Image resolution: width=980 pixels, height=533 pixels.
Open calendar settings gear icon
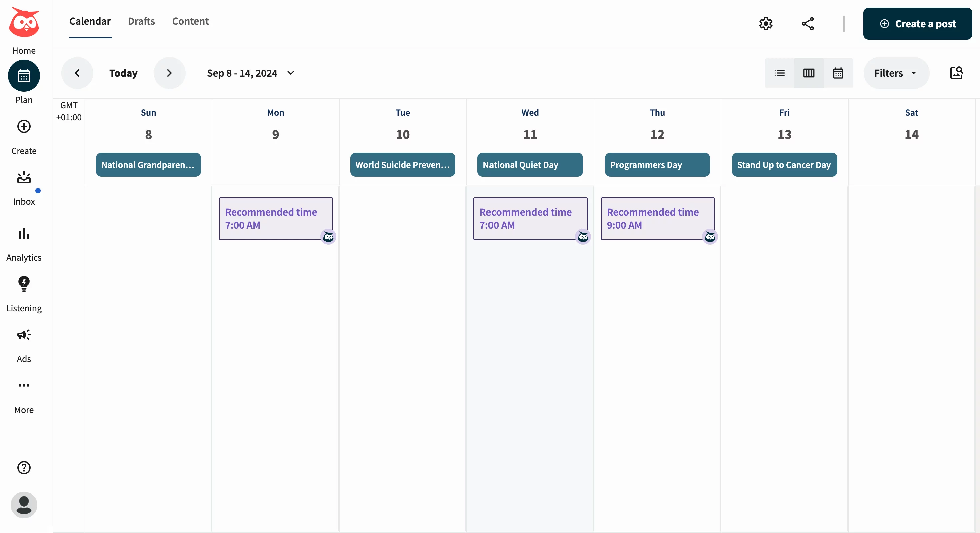[766, 24]
